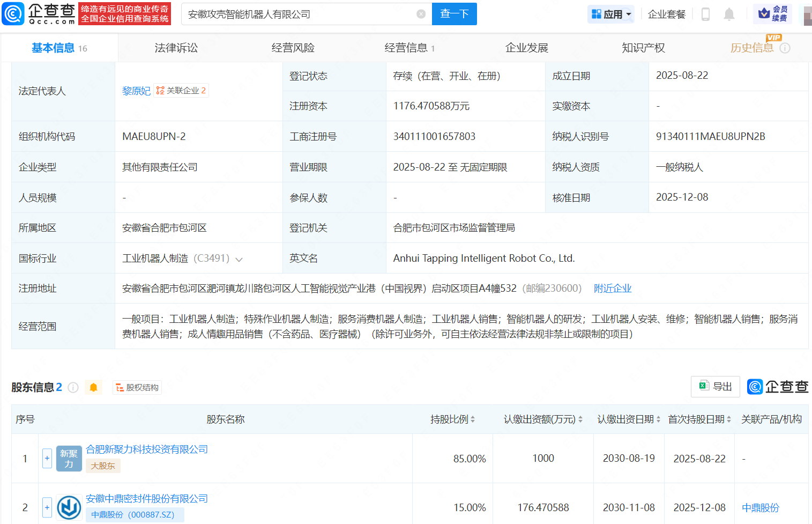This screenshot has height=524, width=812.
Task: Open legal representative 黎原妃 link
Action: pyautogui.click(x=136, y=91)
